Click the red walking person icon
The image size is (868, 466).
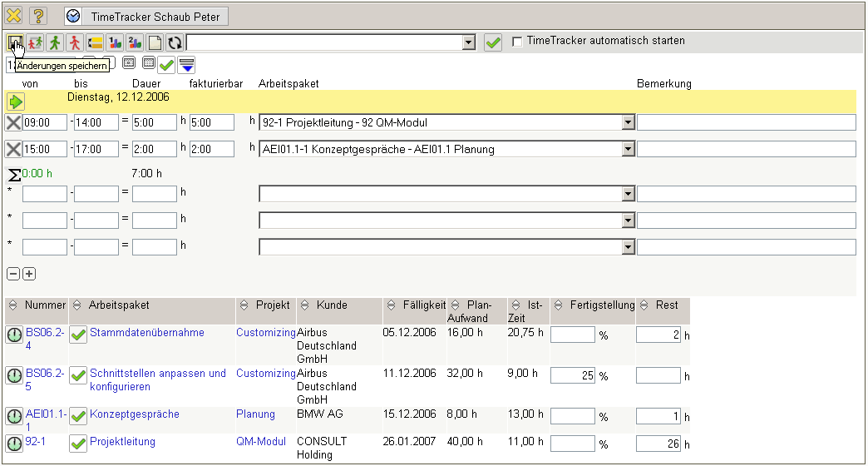[75, 42]
